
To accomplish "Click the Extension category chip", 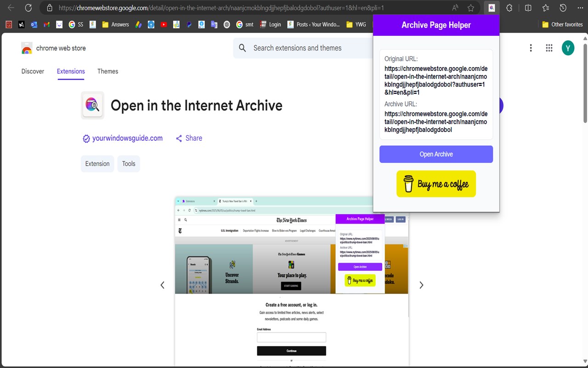I will 97,164.
